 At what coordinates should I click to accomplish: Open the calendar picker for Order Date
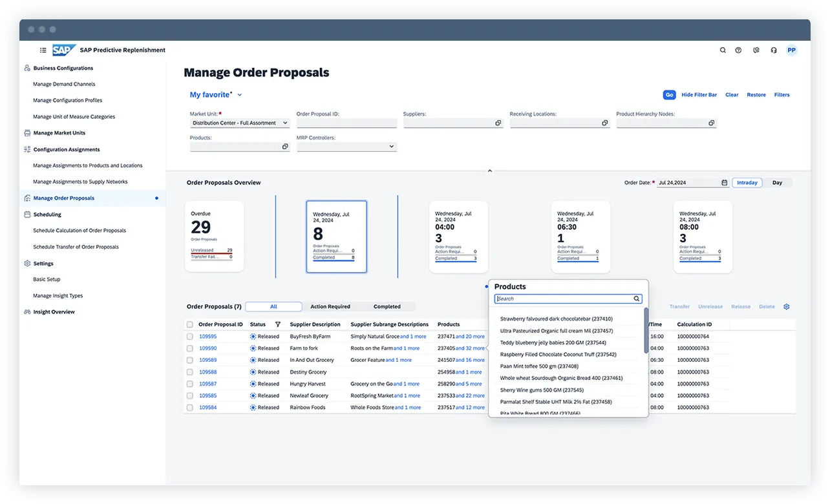[x=724, y=182]
